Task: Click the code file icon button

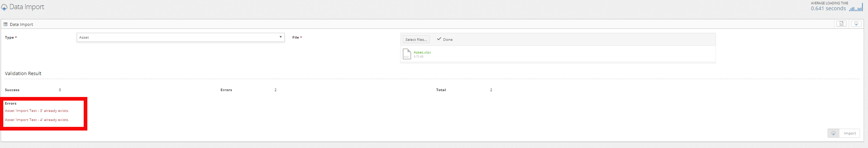Action: click(x=841, y=24)
